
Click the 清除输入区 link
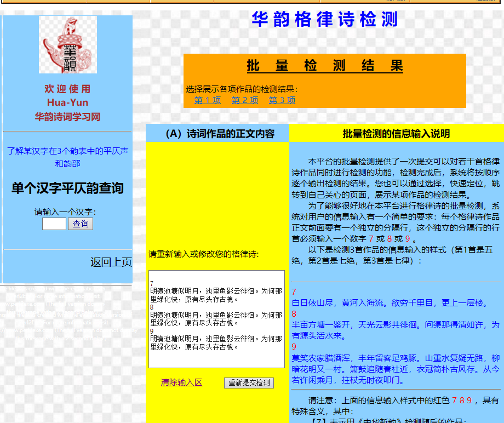pyautogui.click(x=181, y=382)
